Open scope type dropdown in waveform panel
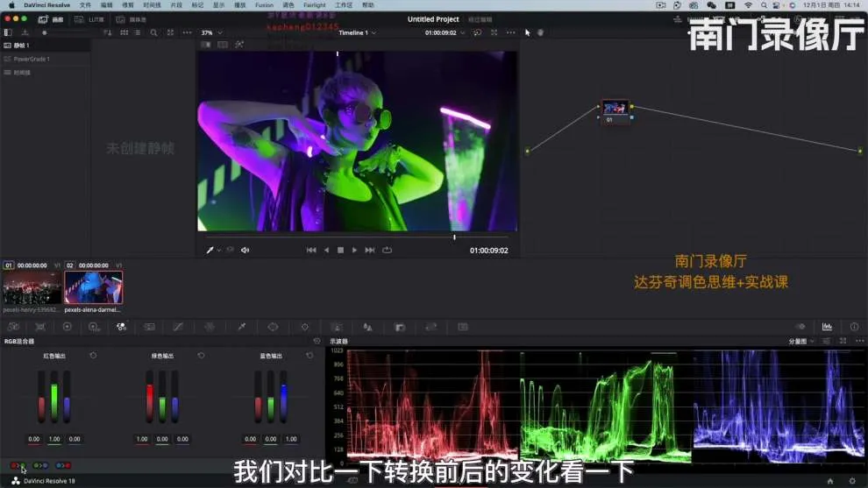 click(801, 341)
